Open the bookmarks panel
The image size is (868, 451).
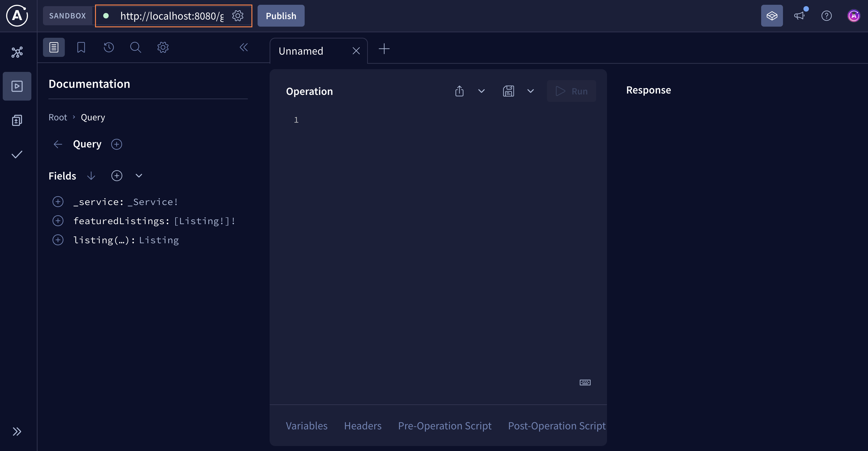point(81,47)
